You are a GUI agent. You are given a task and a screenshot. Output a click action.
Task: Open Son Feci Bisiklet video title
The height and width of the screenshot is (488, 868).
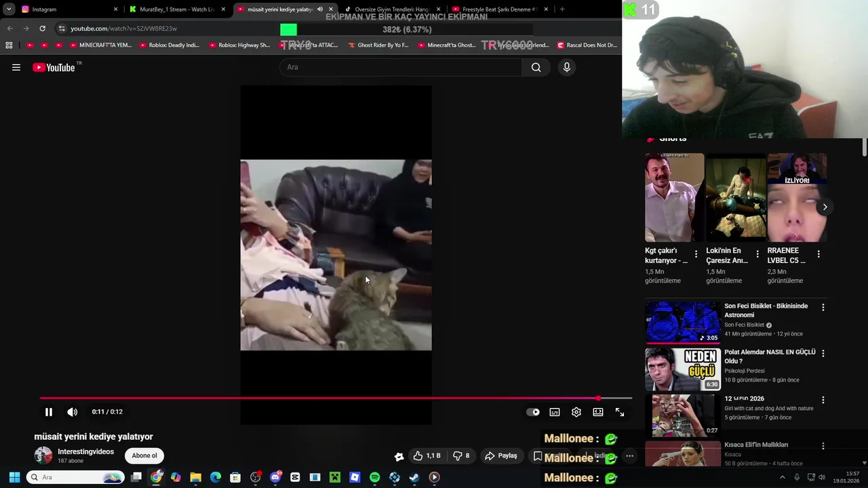click(x=766, y=310)
